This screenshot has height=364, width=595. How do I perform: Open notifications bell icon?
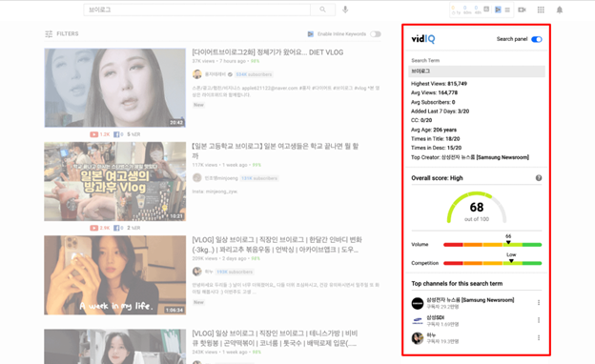coord(560,10)
